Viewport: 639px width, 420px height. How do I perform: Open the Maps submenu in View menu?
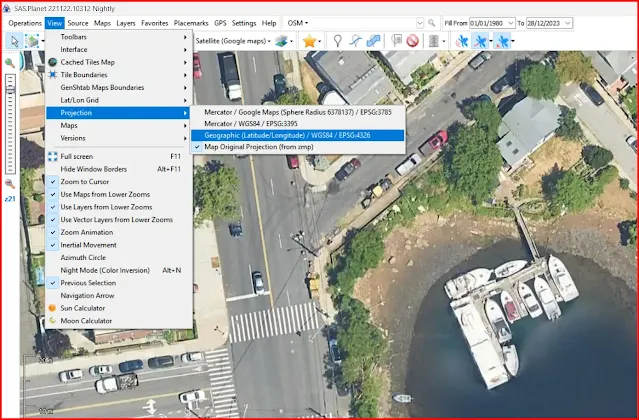(x=118, y=125)
